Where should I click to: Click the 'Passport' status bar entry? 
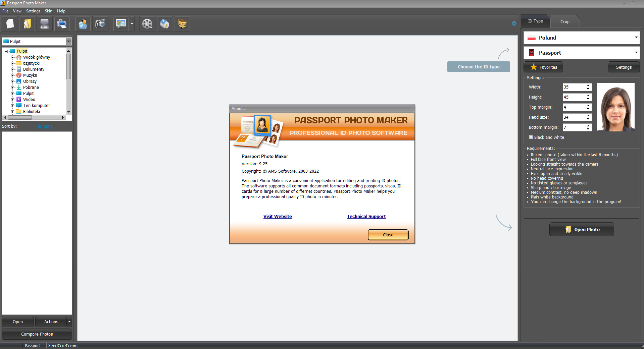click(32, 346)
